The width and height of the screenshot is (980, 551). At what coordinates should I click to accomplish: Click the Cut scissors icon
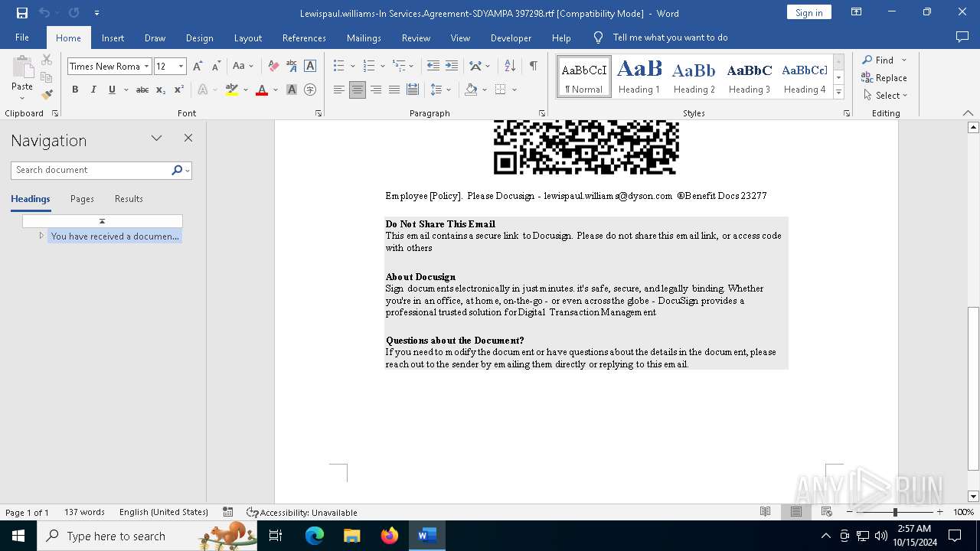(47, 60)
